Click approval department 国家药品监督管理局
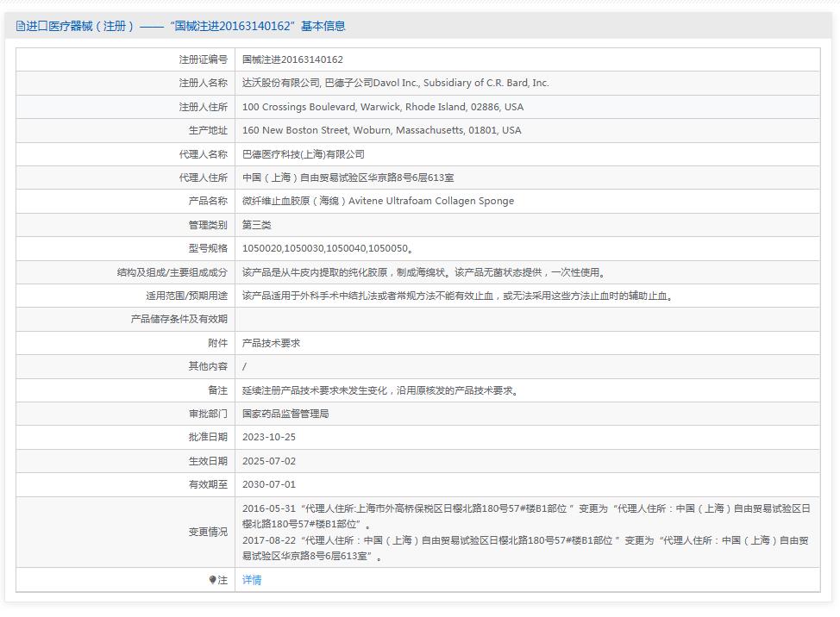Screen dimensions: 840x617 pos(285,414)
